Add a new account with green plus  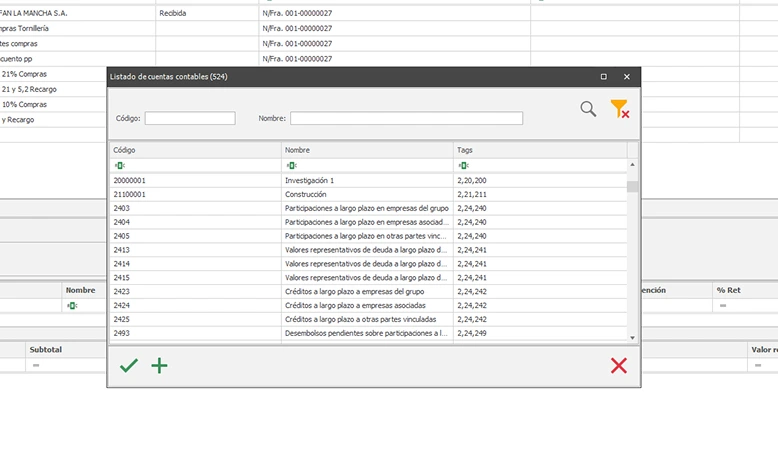click(x=159, y=366)
